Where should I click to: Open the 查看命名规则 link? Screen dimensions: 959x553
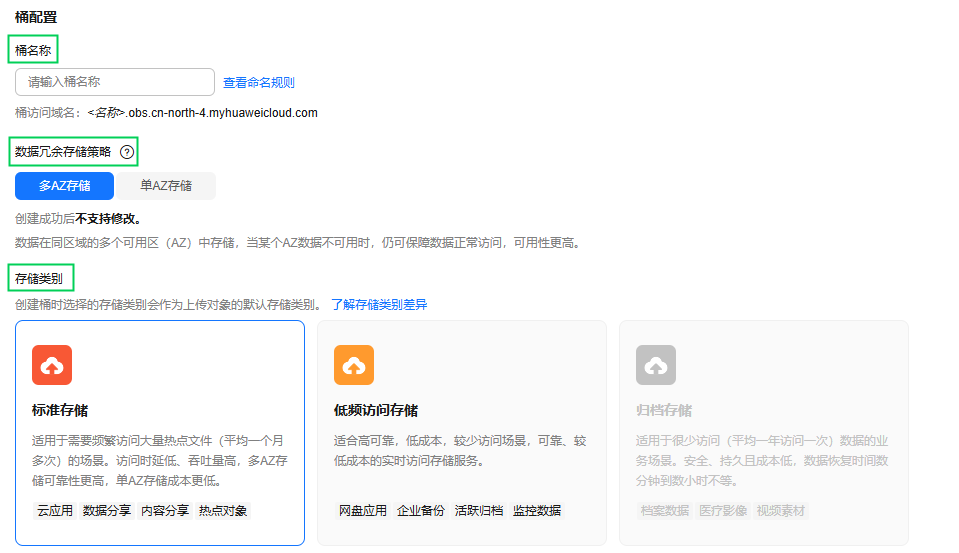tap(259, 83)
